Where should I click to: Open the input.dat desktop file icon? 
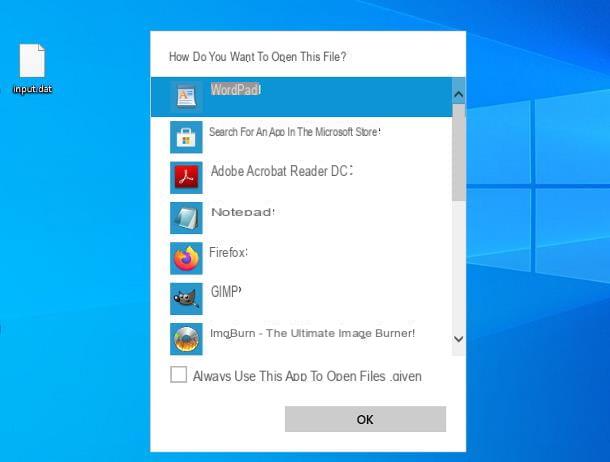tap(32, 60)
